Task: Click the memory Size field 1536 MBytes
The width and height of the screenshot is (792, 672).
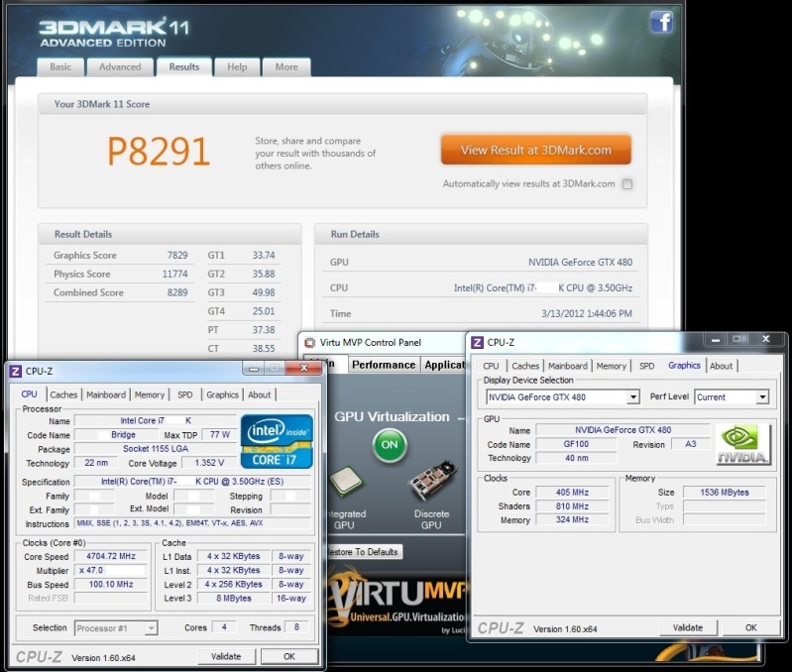Action: [725, 493]
